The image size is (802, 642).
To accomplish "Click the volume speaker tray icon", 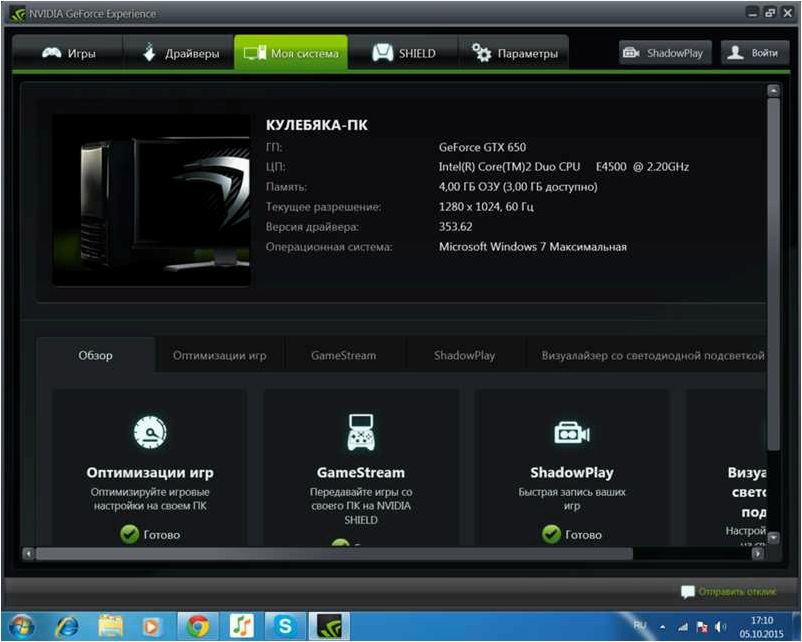I will point(721,627).
